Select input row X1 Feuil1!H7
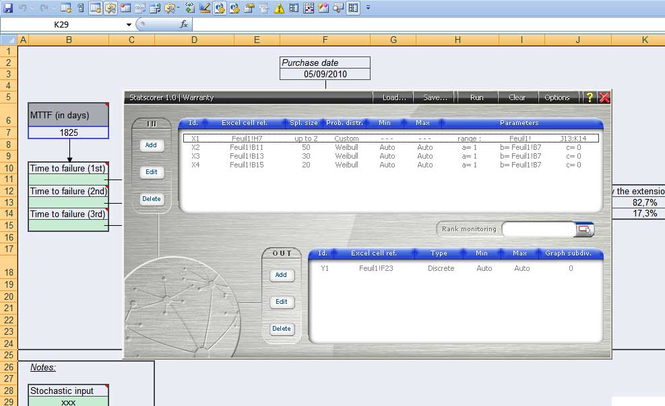This screenshot has width=665, height=406. coord(391,138)
